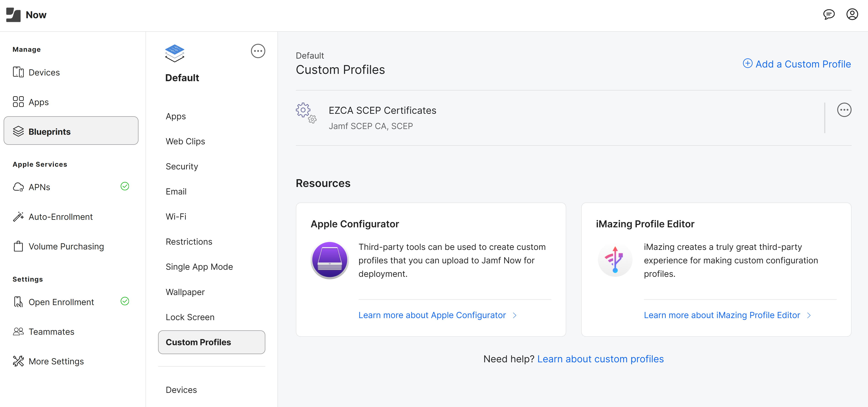
Task: Click the SCEP gear icon on EZCA profile
Action: pos(306,114)
